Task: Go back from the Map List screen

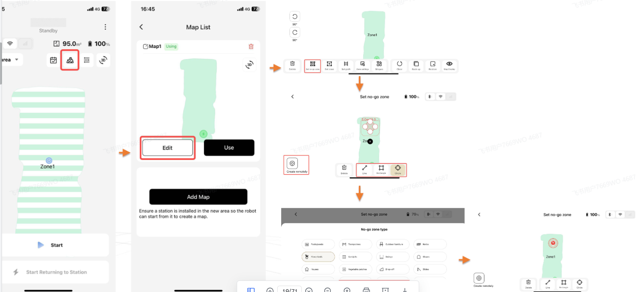Action: [141, 27]
